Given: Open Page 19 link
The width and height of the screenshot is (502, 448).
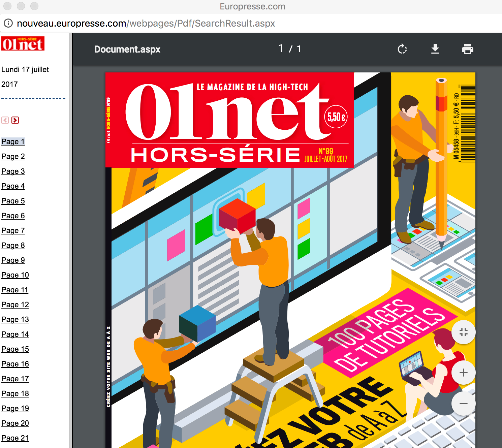Looking at the screenshot, I should [x=15, y=408].
